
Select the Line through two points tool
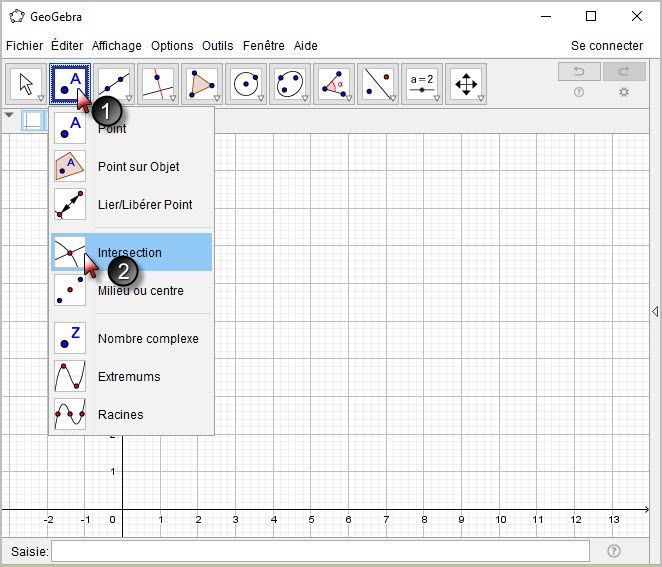point(114,84)
